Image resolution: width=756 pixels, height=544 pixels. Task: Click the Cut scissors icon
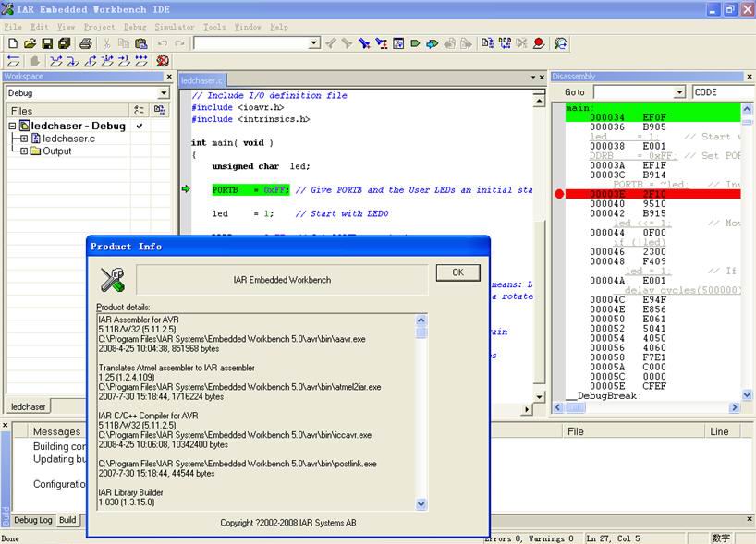106,43
